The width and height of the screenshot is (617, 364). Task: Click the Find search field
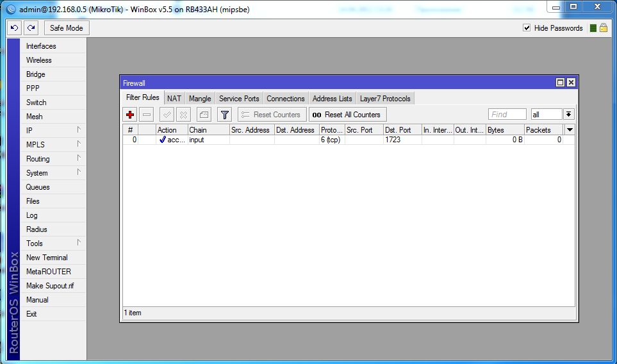point(507,114)
